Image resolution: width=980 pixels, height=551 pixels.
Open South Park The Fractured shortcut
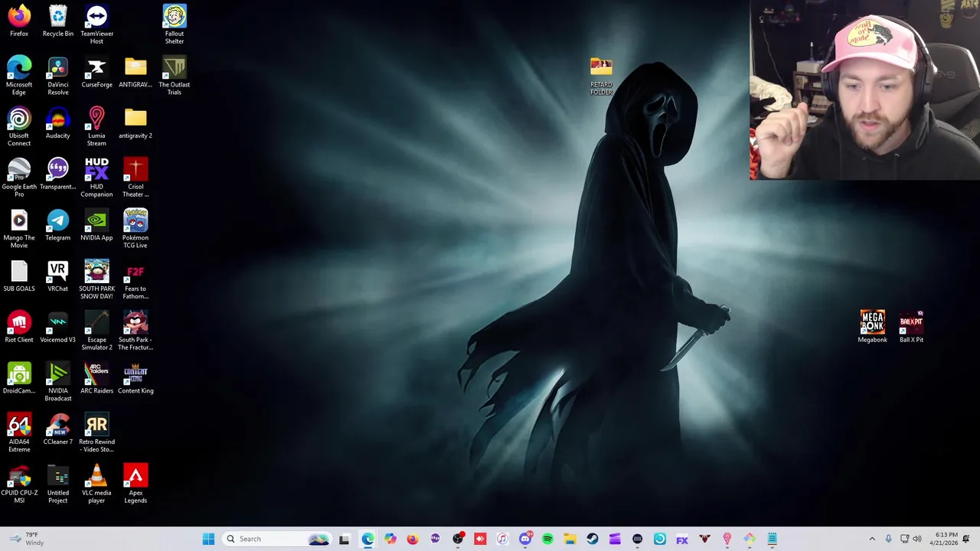pos(136,331)
